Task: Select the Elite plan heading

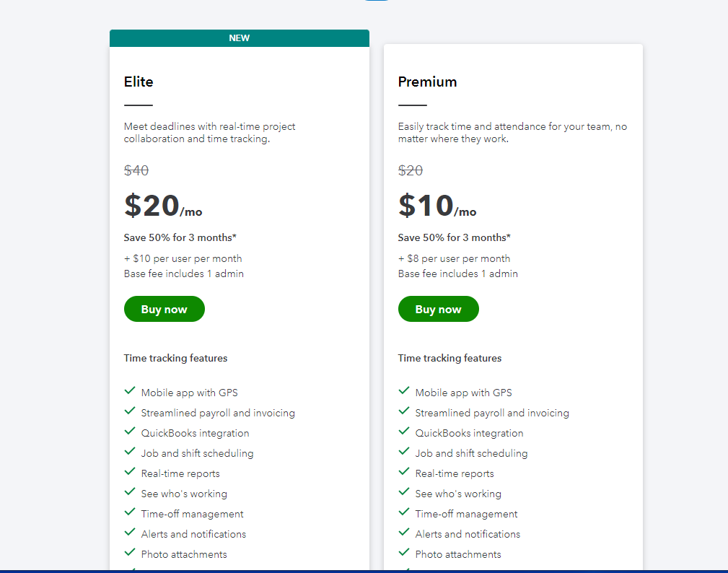Action: (x=139, y=82)
